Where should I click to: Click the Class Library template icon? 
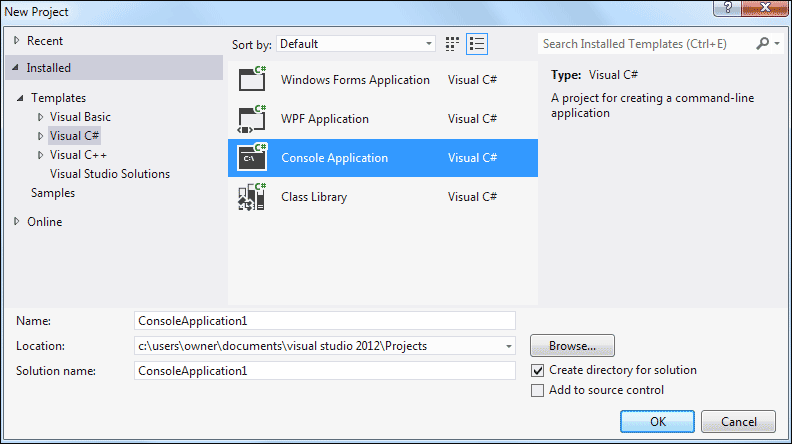point(252,196)
